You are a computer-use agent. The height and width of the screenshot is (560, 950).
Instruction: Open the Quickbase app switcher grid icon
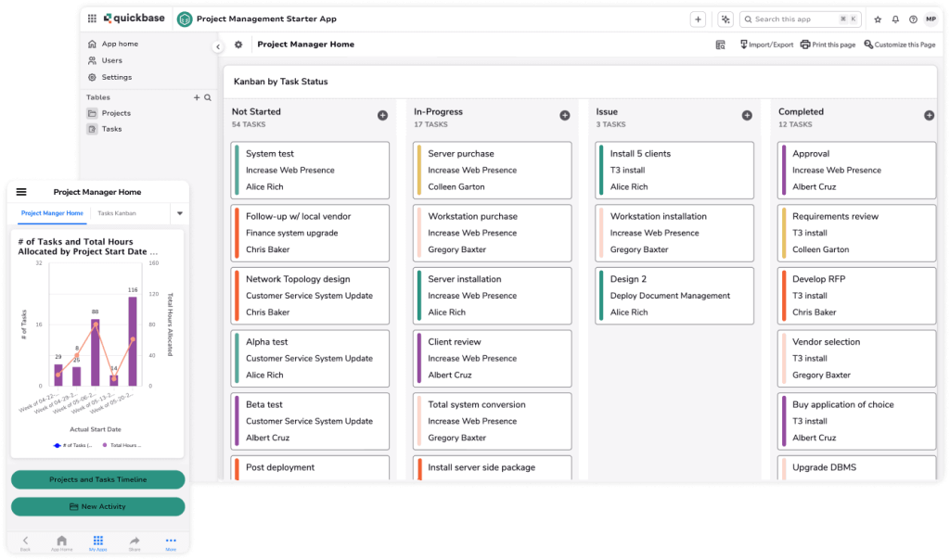pyautogui.click(x=91, y=19)
